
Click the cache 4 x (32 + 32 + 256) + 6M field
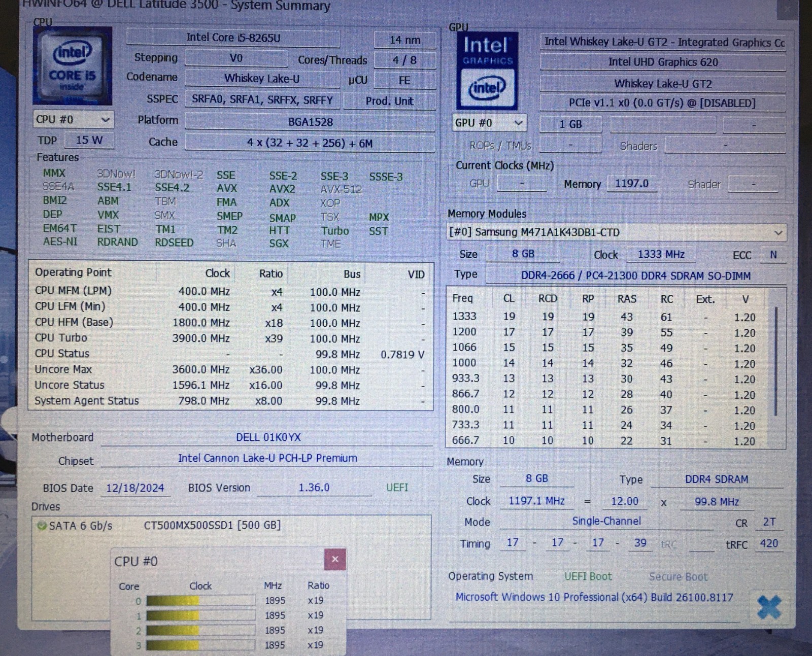point(310,143)
